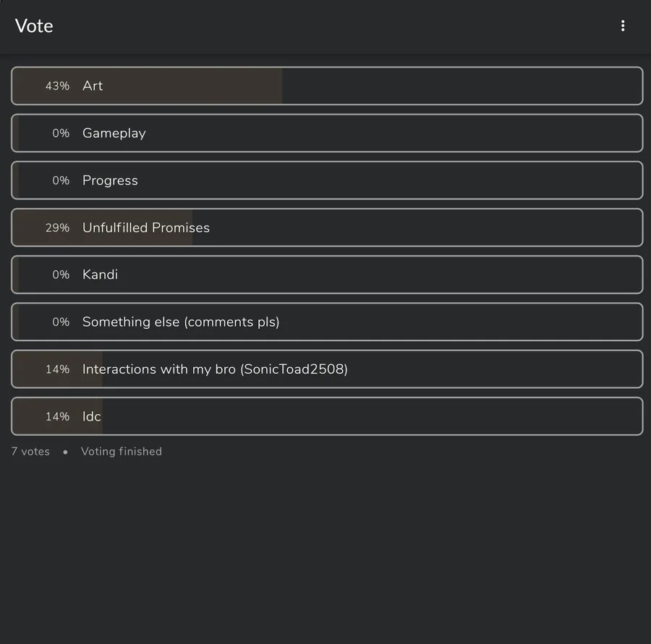Screen dimensions: 651x644
Task: Click the 14% label beside Idc
Action: (x=57, y=416)
